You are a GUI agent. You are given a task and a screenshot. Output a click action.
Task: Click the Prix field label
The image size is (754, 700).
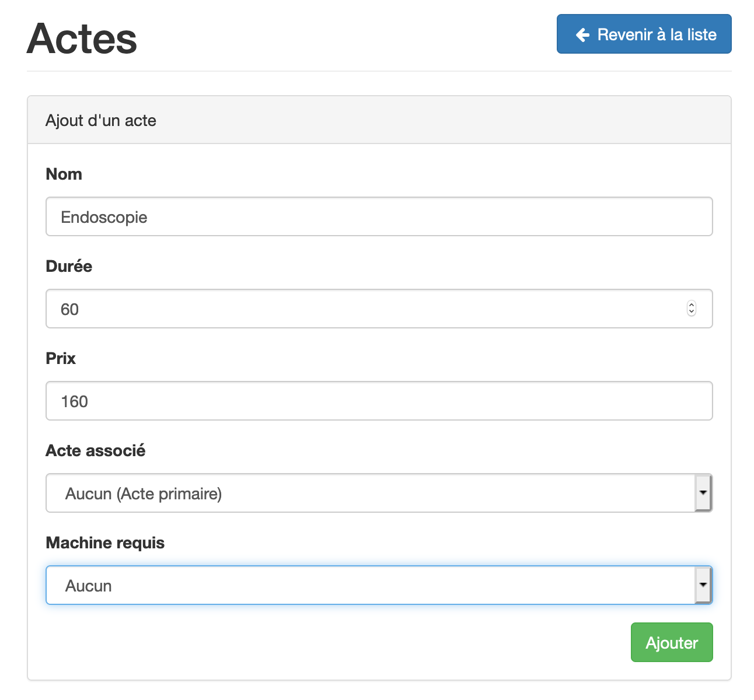pos(61,359)
